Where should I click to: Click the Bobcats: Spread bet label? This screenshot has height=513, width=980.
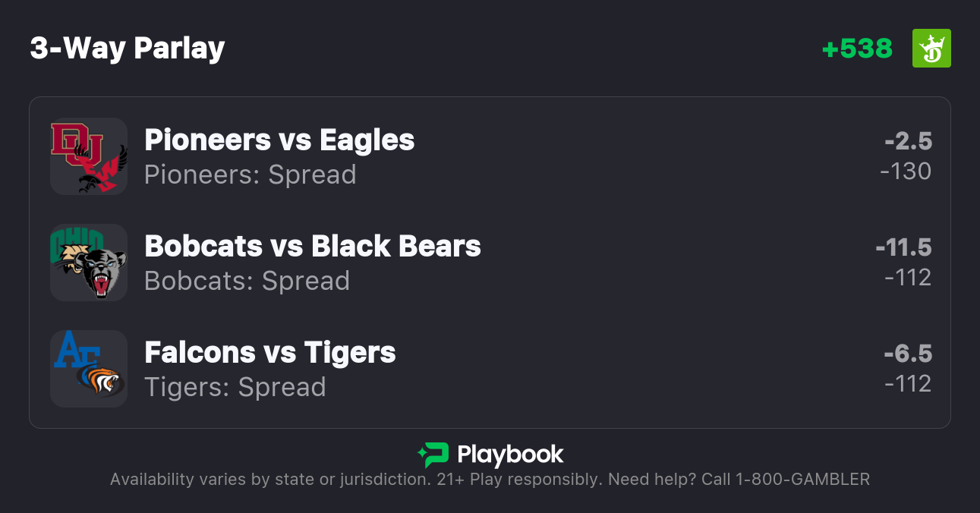tap(247, 281)
